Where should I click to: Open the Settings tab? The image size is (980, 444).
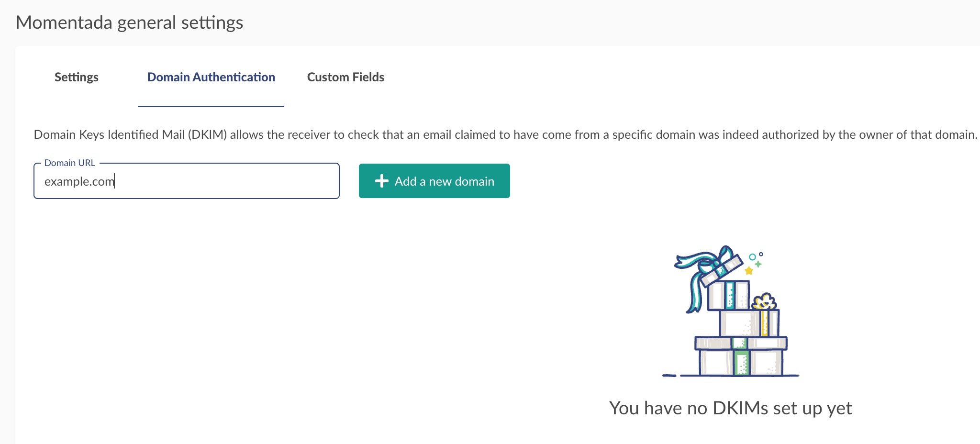(77, 77)
